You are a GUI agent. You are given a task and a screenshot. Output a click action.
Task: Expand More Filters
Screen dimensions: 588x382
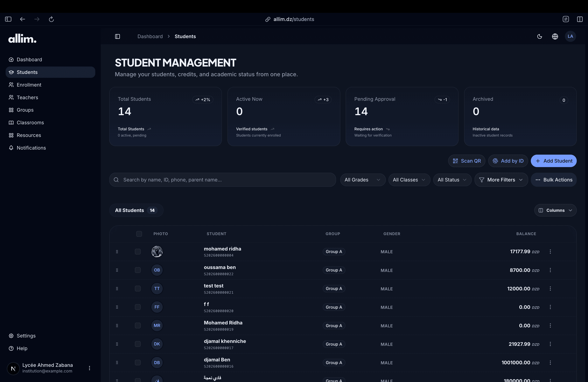pyautogui.click(x=501, y=180)
